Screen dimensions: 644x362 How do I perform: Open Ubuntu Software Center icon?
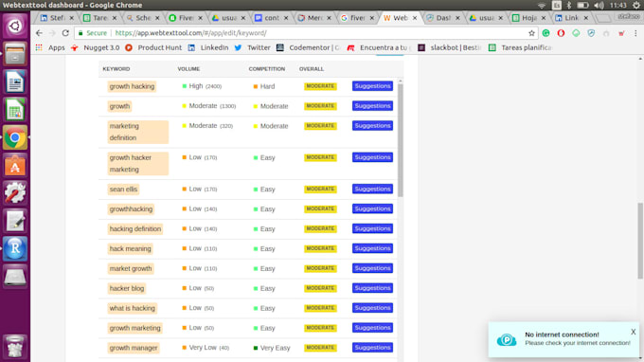click(x=15, y=166)
